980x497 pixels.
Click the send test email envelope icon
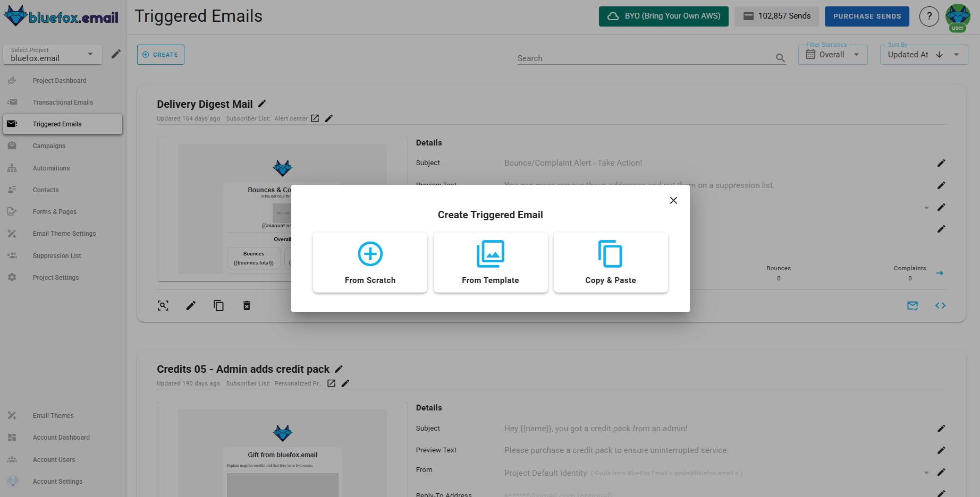click(913, 305)
